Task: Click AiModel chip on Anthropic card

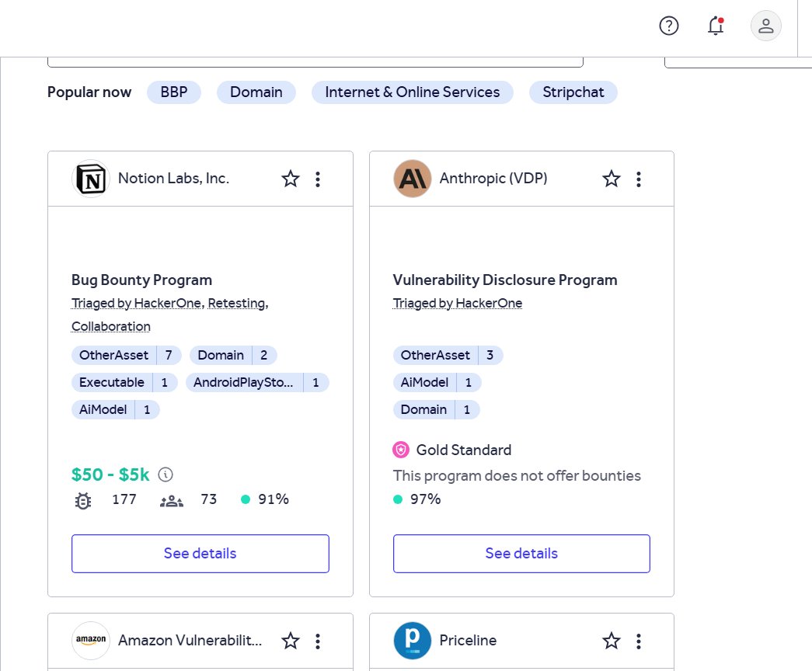Action: coord(437,383)
